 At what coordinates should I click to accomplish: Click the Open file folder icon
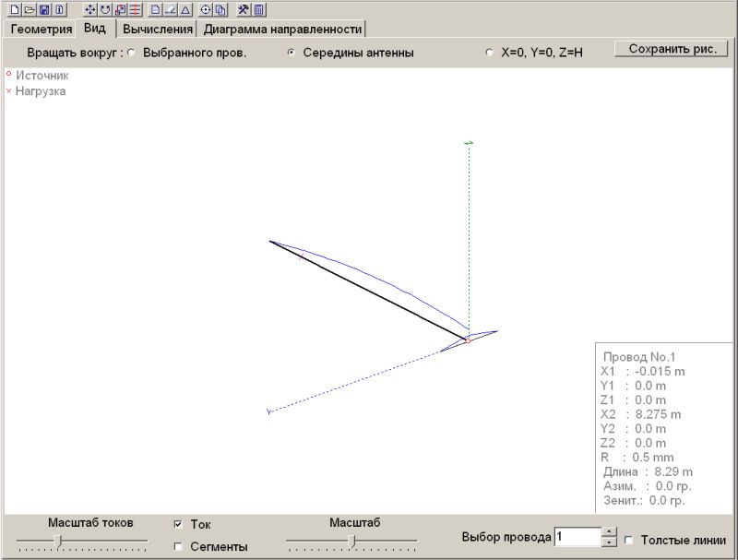pos(29,9)
